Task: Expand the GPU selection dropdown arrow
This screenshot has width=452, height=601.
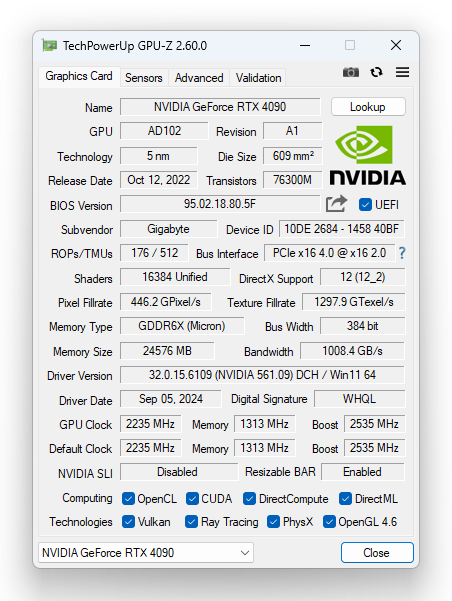Action: point(245,553)
